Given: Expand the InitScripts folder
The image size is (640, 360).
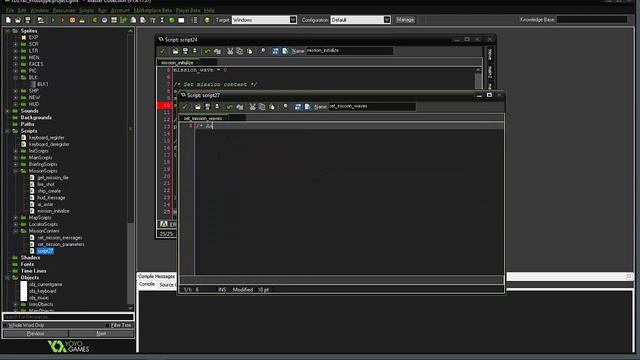Looking at the screenshot, I should (16, 151).
